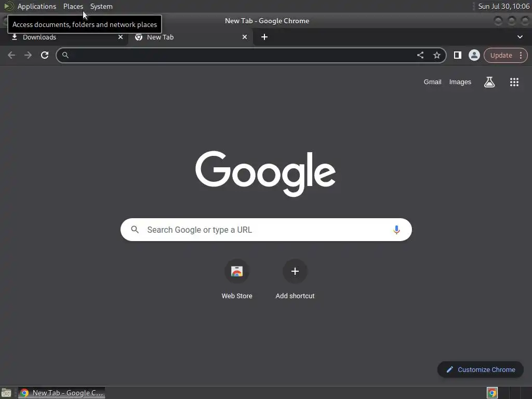The image size is (532, 399).
Task: Close the Downloads tab
Action: [x=121, y=37]
